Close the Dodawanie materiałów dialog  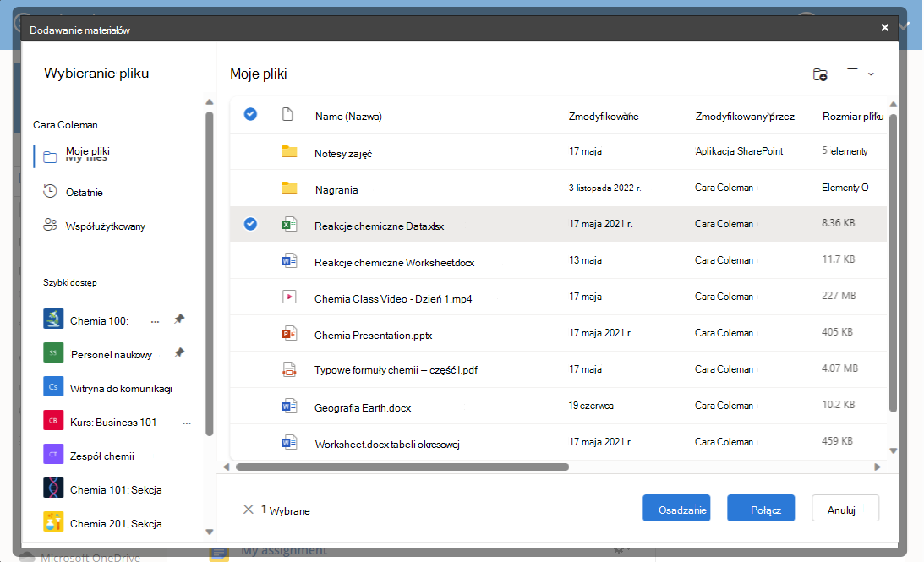(884, 28)
